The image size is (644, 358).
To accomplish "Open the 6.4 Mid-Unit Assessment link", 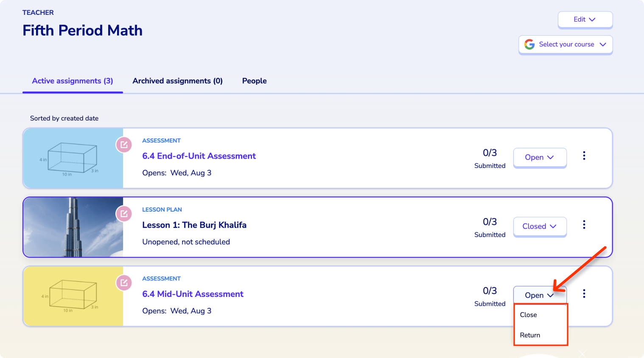I will (193, 294).
